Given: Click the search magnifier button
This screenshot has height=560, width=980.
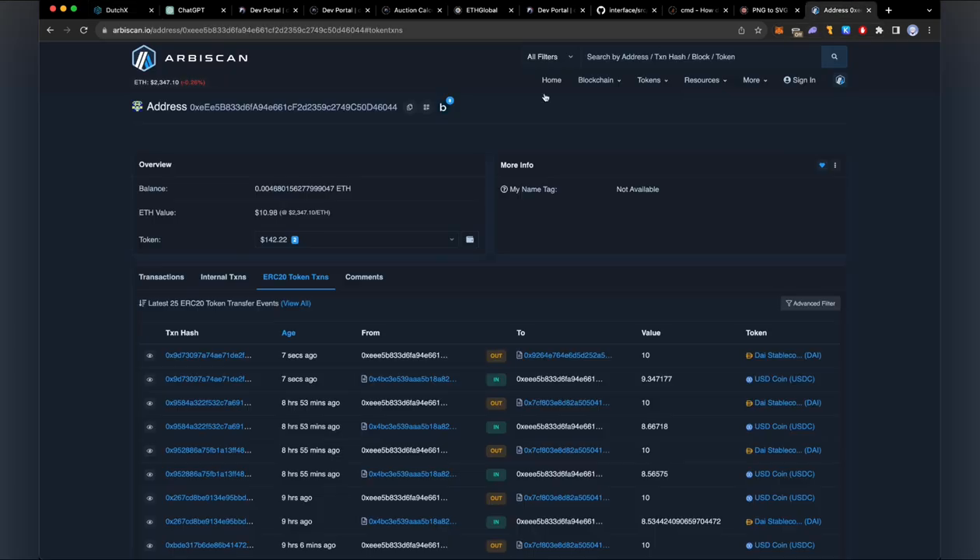Looking at the screenshot, I should (834, 57).
